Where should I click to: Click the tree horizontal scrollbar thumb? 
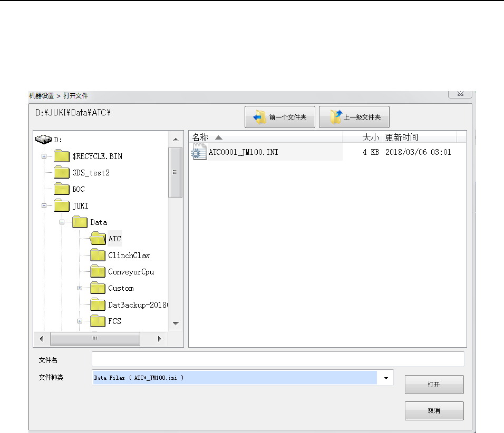(x=95, y=339)
